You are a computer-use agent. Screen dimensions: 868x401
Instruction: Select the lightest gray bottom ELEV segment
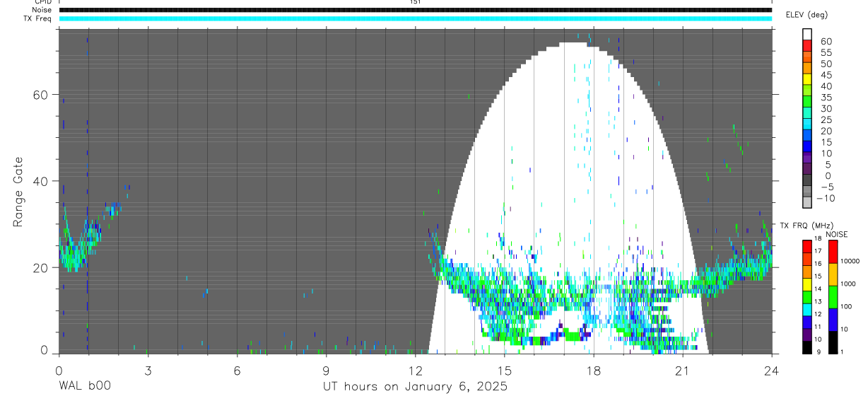click(807, 202)
